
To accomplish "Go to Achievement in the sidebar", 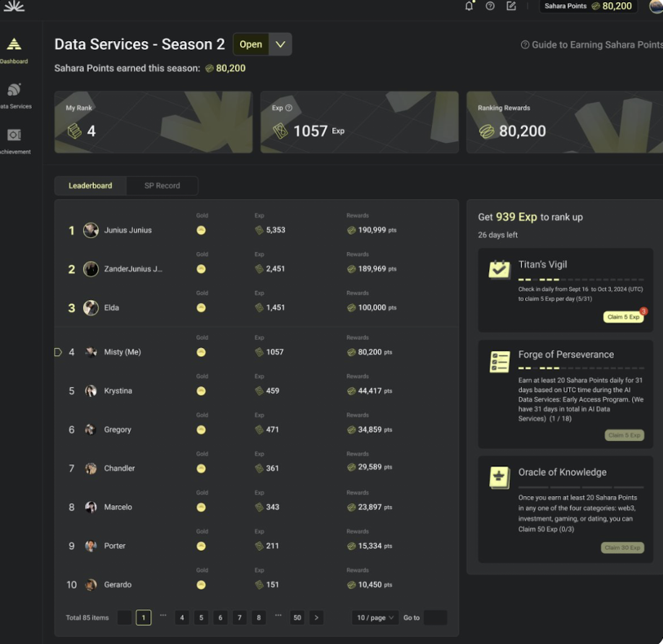I will tap(14, 140).
